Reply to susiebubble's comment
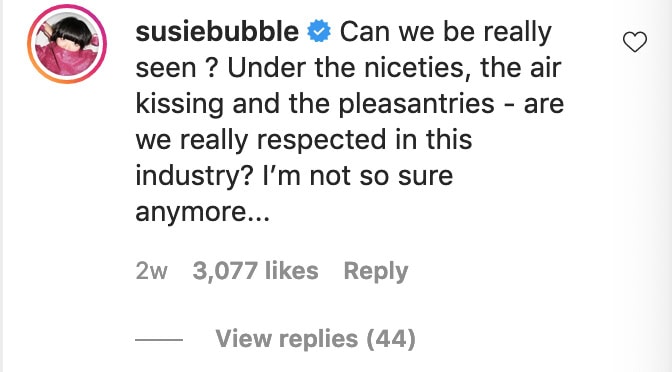This screenshot has height=372, width=672. pyautogui.click(x=376, y=272)
